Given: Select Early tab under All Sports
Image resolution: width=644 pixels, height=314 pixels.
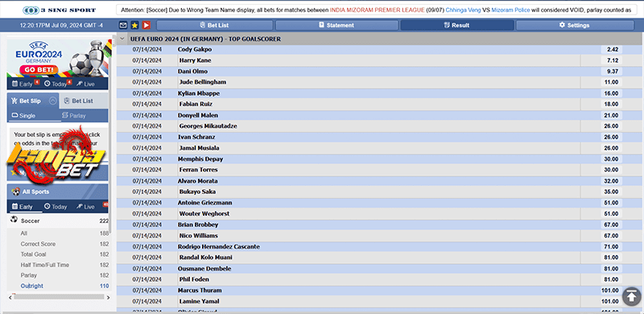Looking at the screenshot, I should [x=23, y=207].
